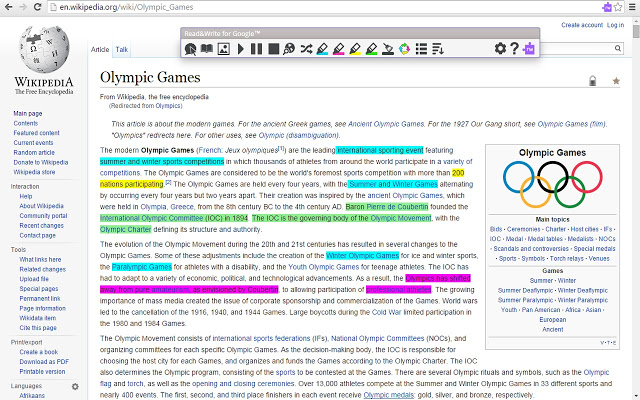Open the hover speech tool in Read&Write

(190, 49)
